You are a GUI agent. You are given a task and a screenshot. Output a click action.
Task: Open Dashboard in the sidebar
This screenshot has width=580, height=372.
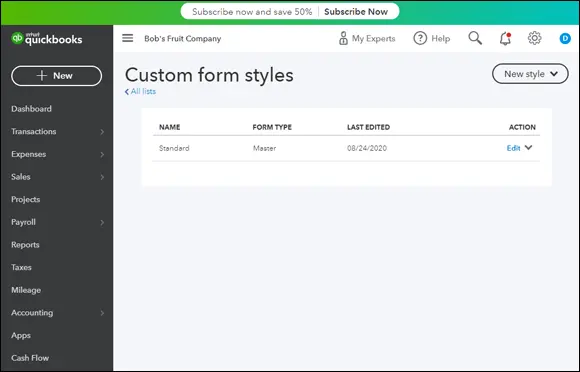coord(31,109)
